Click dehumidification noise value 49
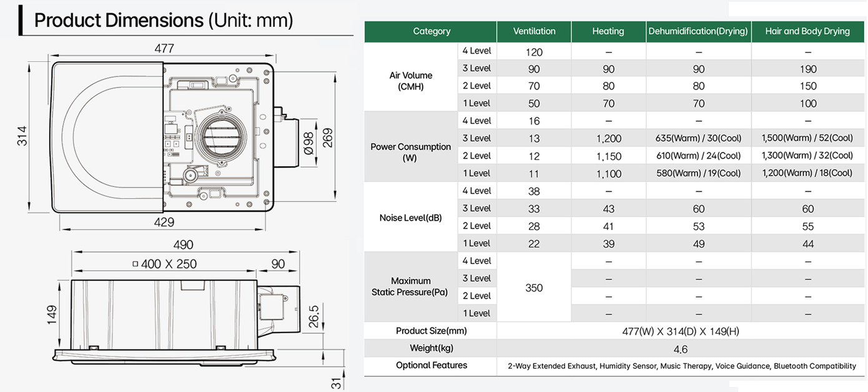The height and width of the screenshot is (392, 868). tap(699, 244)
